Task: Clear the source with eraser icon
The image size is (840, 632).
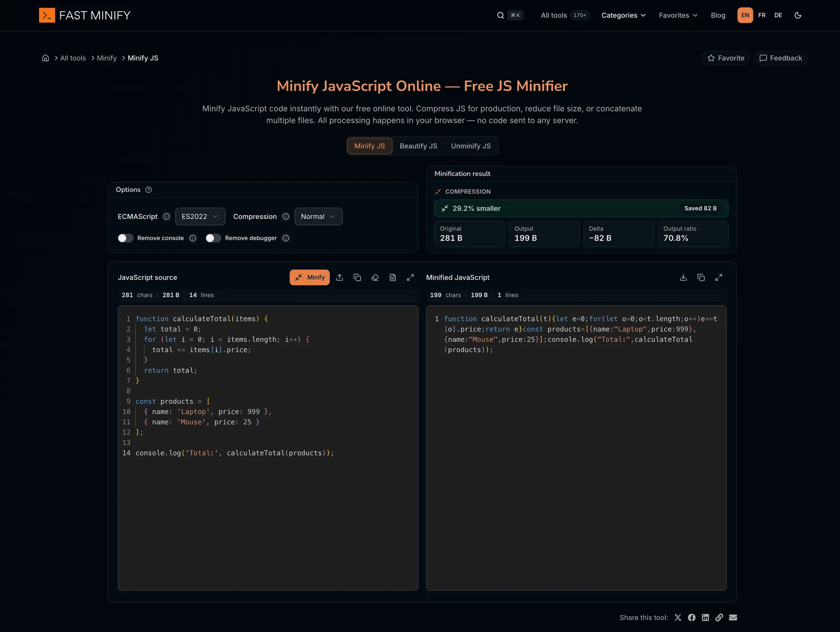Action: pos(375,277)
